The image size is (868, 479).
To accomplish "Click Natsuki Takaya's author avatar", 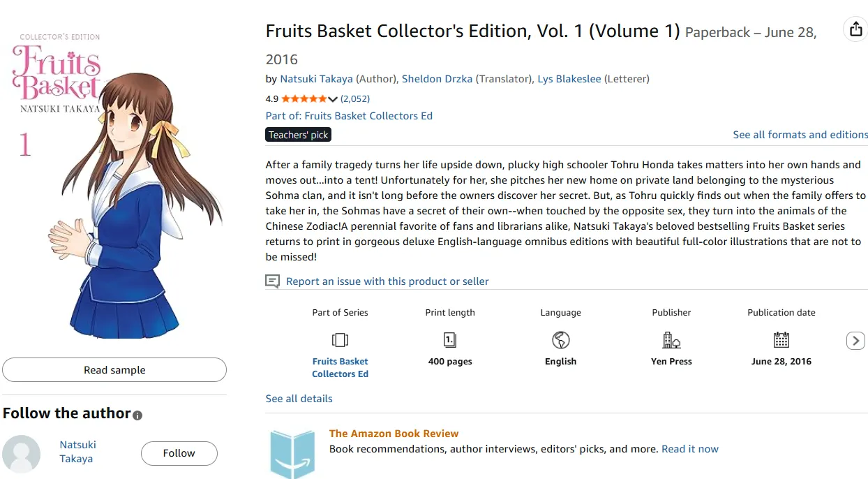I will 22,453.
